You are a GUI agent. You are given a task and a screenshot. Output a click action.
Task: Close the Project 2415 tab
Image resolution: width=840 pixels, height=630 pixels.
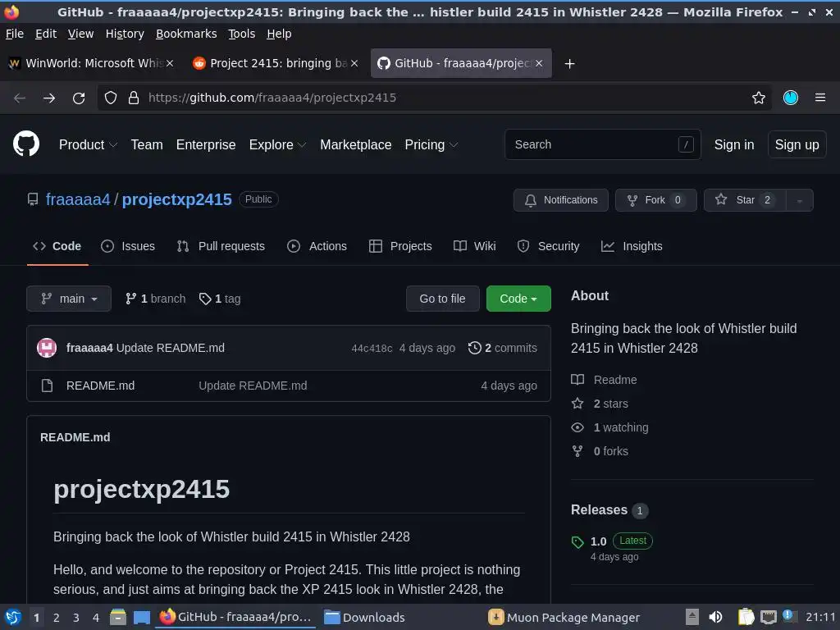[354, 63]
